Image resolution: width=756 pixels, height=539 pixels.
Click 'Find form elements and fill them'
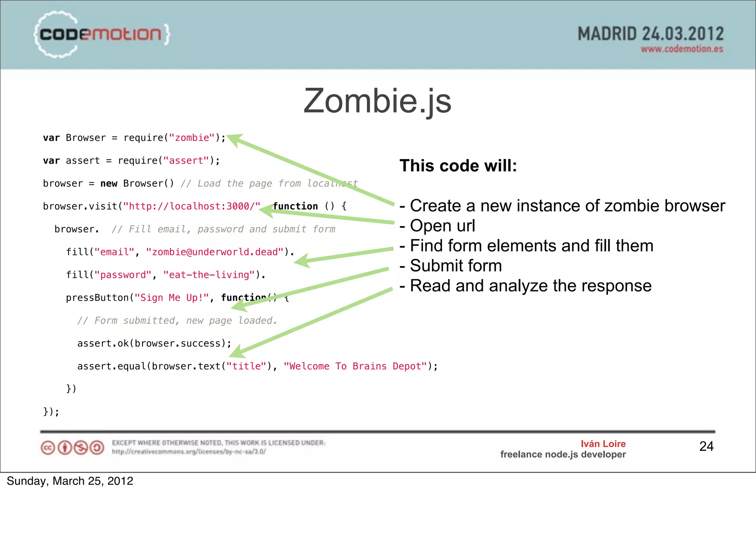click(x=527, y=246)
